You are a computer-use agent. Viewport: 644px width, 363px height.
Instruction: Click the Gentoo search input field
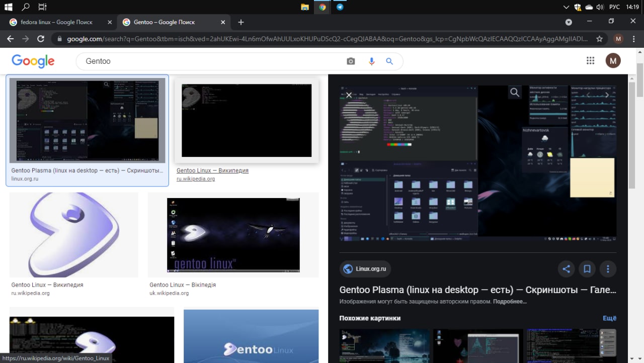(211, 61)
